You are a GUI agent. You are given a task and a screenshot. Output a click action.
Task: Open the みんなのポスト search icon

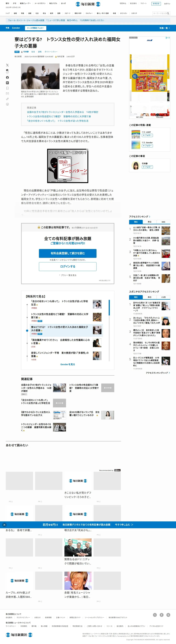[7, 71]
